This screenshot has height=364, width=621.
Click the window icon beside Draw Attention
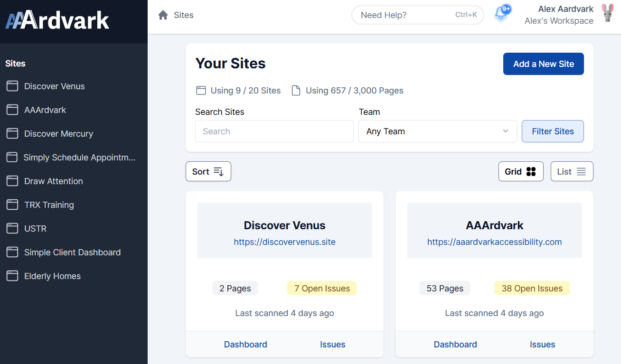12,181
